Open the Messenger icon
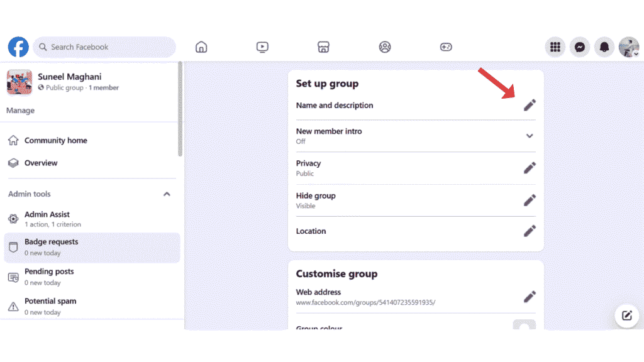This screenshot has height=362, width=644. click(x=580, y=47)
